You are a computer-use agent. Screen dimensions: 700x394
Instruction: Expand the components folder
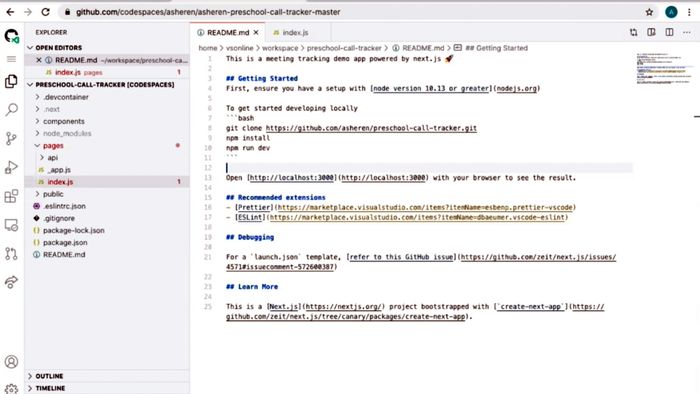click(107, 121)
